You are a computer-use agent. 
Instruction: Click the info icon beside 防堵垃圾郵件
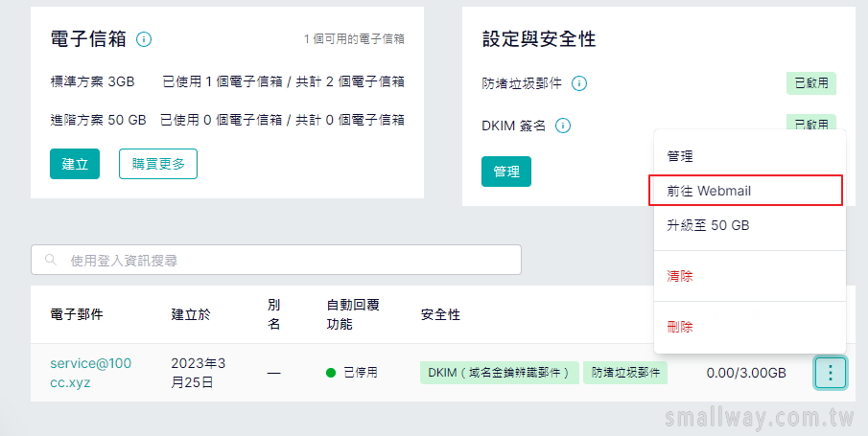(579, 83)
